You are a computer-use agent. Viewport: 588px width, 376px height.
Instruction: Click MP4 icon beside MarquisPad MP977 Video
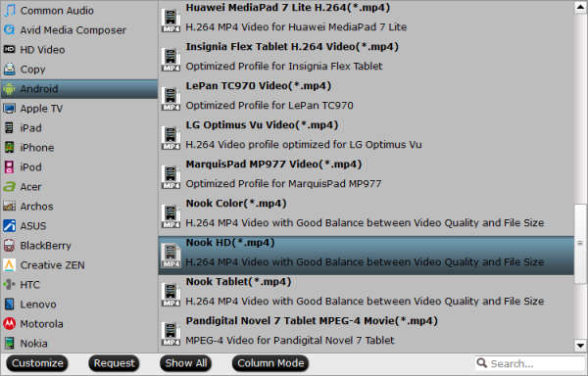[171, 177]
